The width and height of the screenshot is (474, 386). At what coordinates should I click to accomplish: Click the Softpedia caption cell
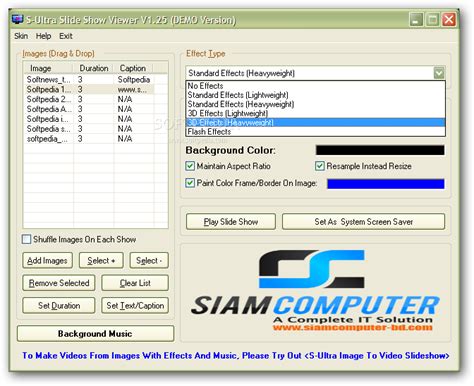pyautogui.click(x=134, y=79)
